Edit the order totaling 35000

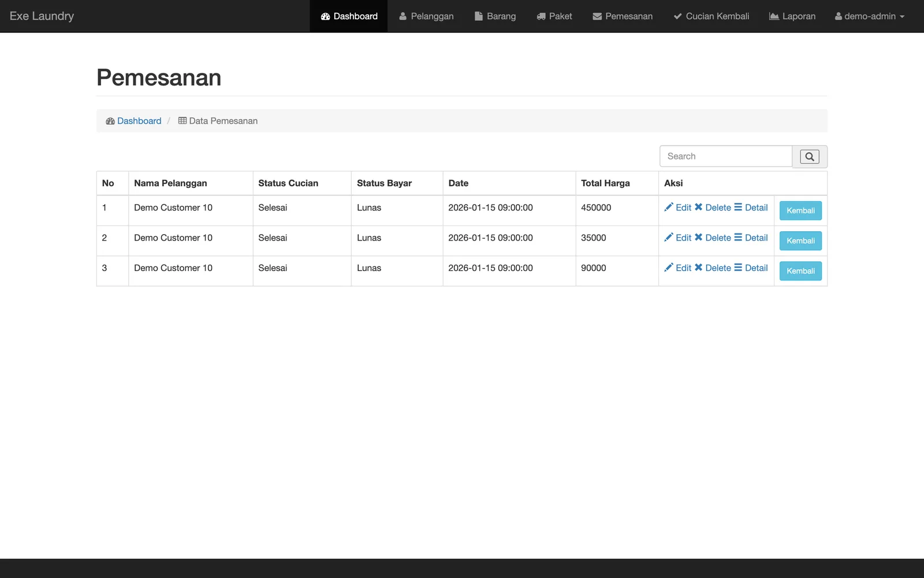678,238
